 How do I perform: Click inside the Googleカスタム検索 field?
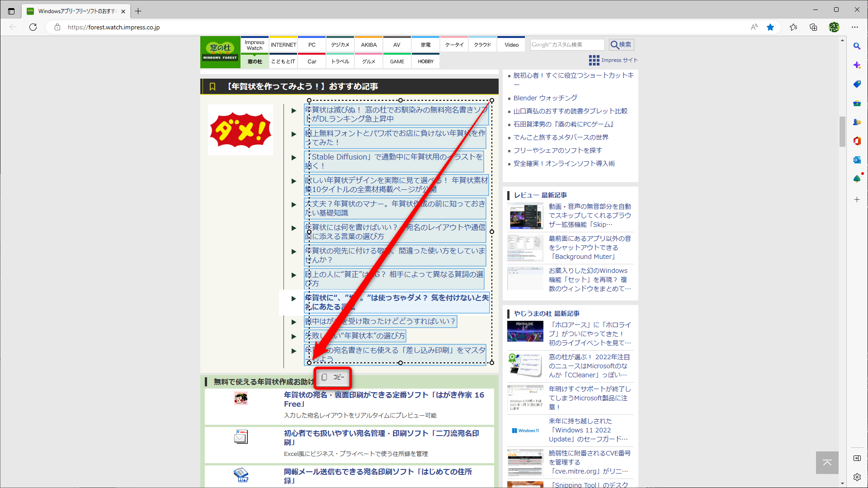pos(566,45)
